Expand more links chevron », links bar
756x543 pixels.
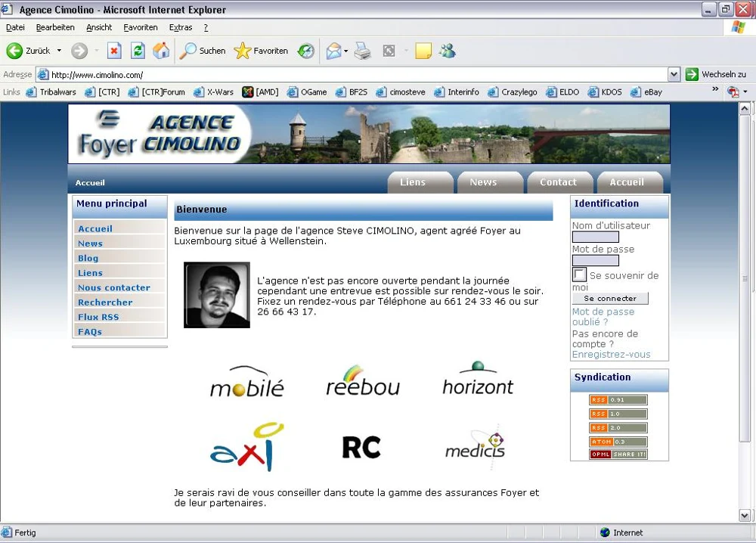point(715,89)
